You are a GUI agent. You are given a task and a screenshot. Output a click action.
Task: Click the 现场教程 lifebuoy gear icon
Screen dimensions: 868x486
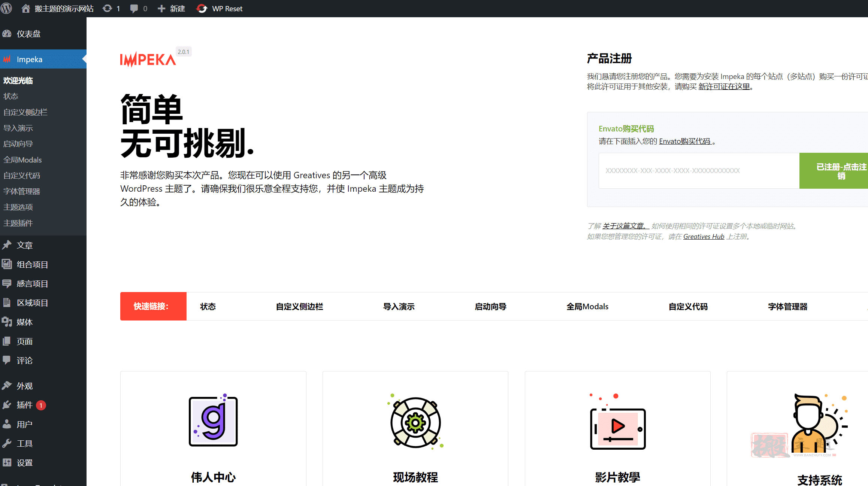click(415, 422)
